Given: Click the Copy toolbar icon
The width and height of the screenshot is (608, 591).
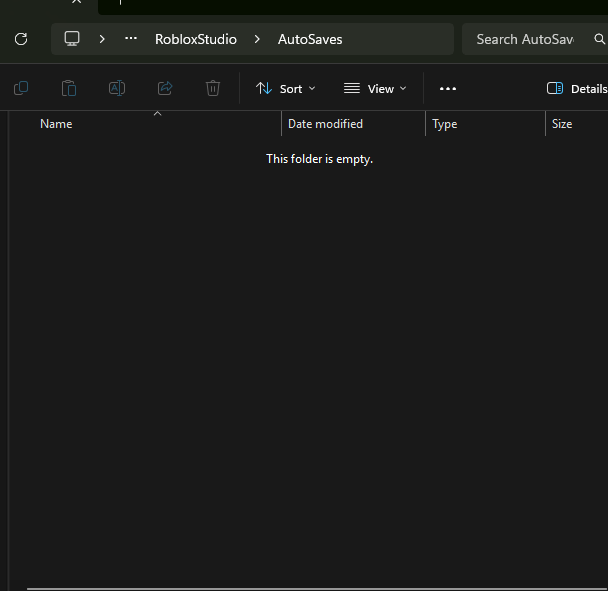Looking at the screenshot, I should [21, 88].
